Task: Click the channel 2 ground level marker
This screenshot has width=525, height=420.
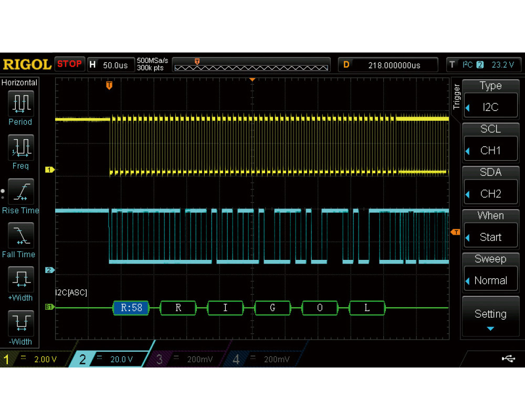Action: tap(49, 270)
